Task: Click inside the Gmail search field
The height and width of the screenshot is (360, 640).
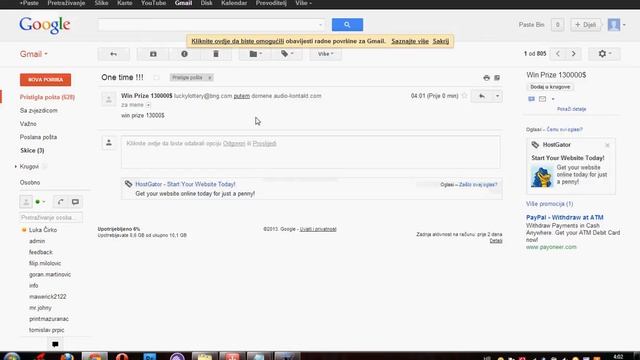Action: 208,24
